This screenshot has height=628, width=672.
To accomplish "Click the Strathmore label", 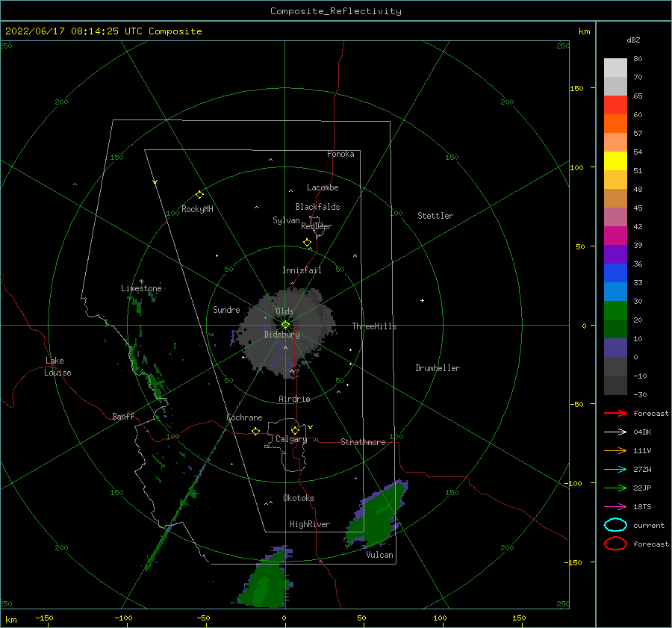I will (x=363, y=442).
